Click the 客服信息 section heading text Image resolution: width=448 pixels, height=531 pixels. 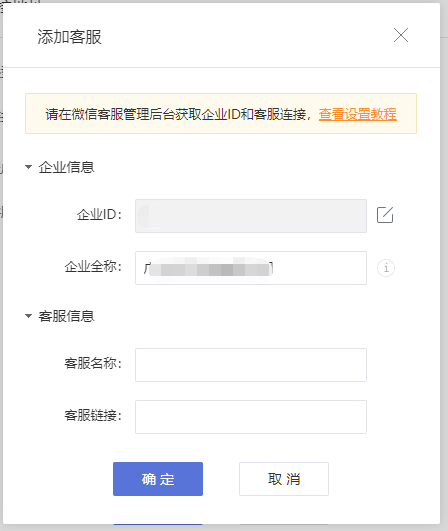tap(66, 316)
